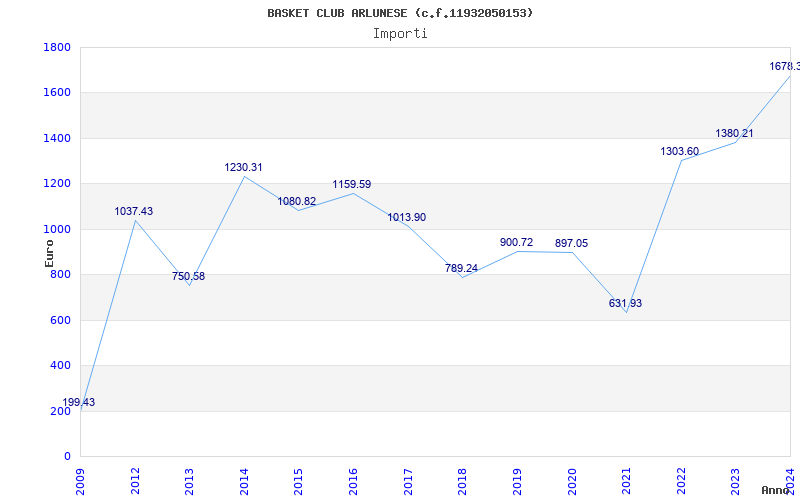
Task: Select the 900.72 data label
Action: tap(516, 242)
